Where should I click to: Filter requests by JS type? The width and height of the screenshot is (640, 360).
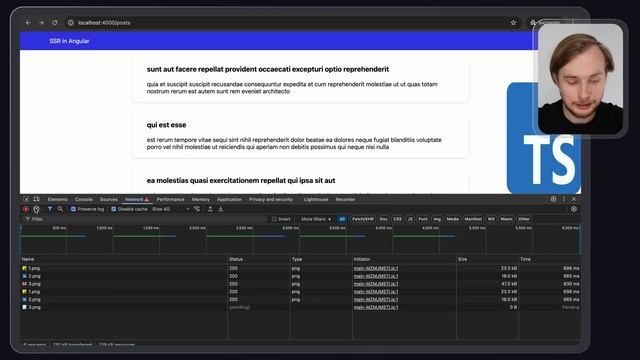point(410,219)
